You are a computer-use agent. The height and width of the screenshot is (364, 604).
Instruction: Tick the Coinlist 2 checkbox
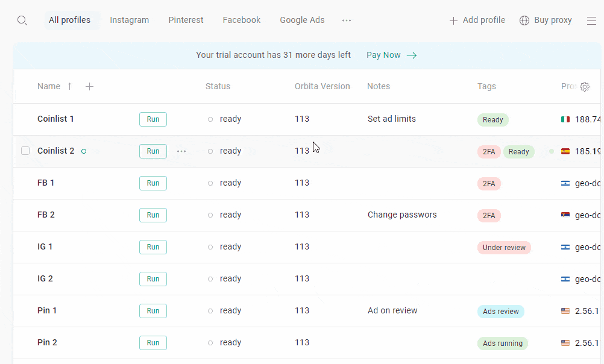(x=25, y=151)
